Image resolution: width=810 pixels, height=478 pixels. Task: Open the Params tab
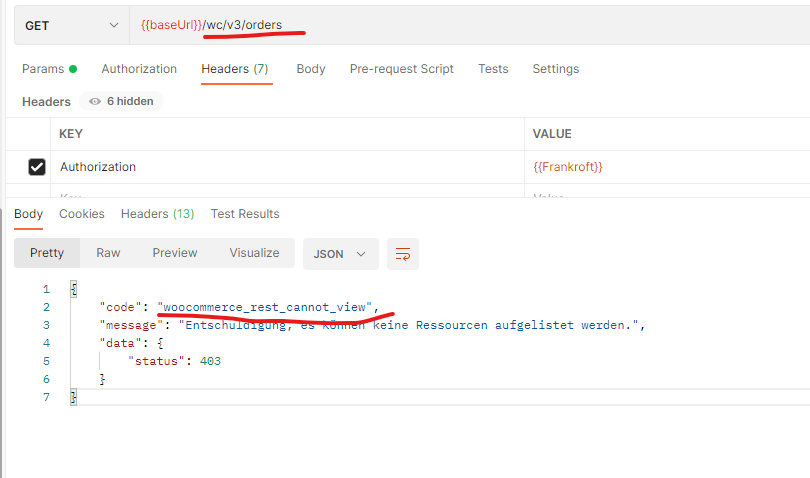coord(50,69)
